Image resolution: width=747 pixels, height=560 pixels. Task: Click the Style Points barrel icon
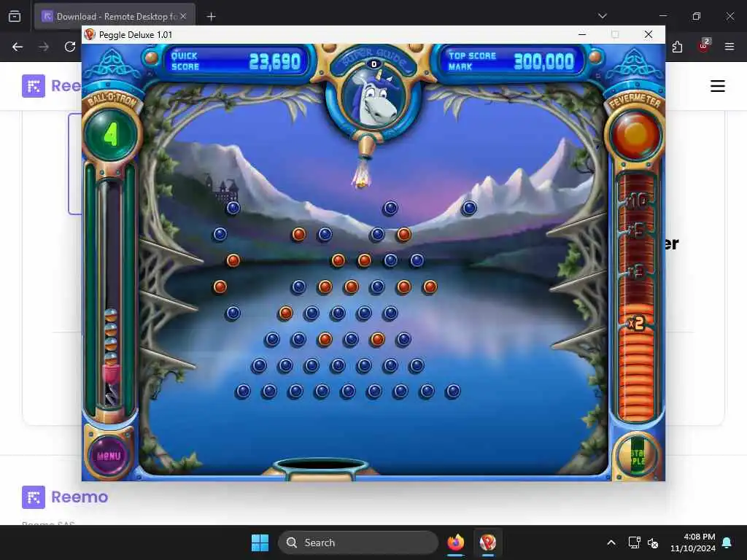(637, 456)
